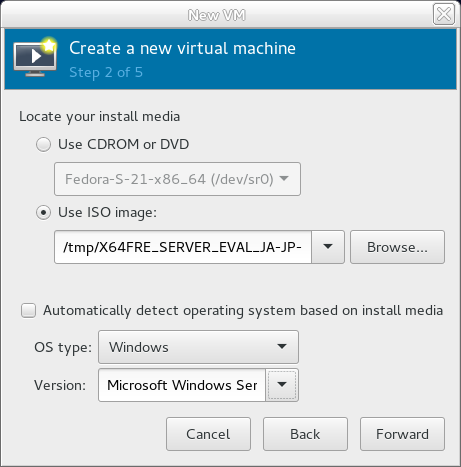Open the OS type Windows dropdown
461x467 pixels.
[x=198, y=347]
